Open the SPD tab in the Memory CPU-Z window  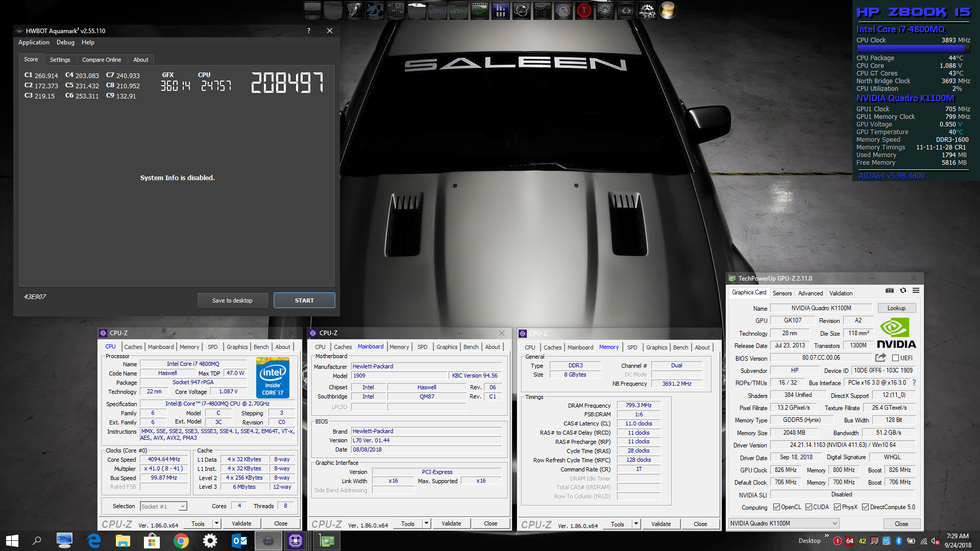click(632, 347)
